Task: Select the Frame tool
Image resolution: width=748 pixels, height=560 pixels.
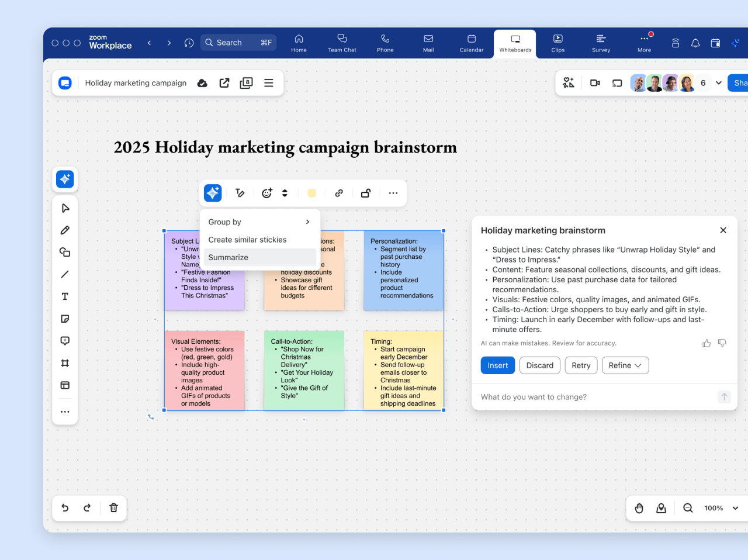Action: [65, 363]
